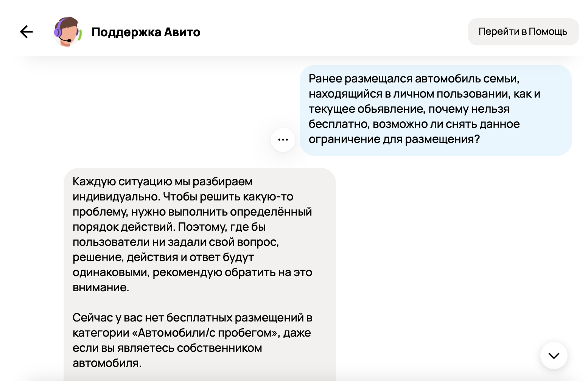Click the headset microphone on the avatar

click(69, 40)
